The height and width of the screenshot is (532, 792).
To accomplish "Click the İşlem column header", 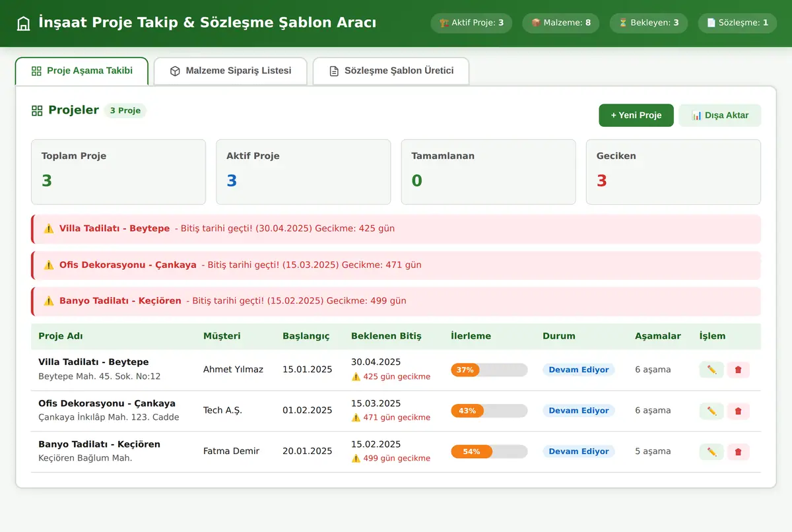I will (x=712, y=336).
